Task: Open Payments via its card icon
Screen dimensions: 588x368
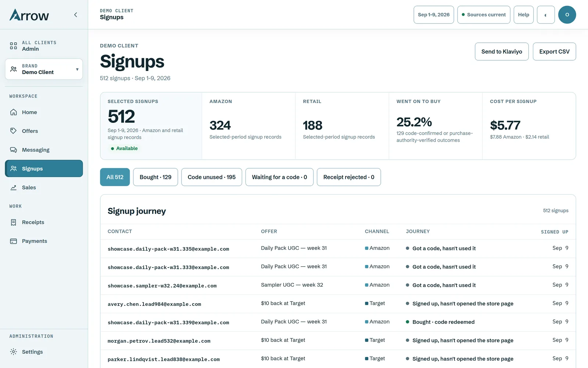Action: [14, 241]
